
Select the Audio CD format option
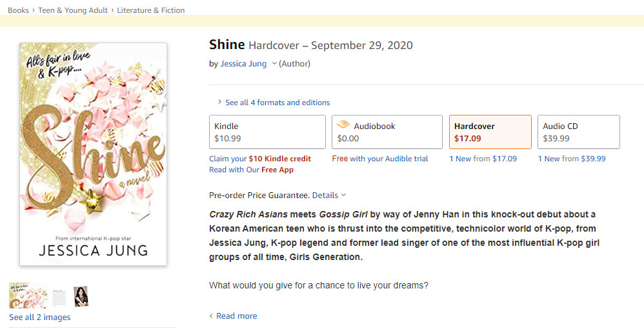click(x=578, y=132)
